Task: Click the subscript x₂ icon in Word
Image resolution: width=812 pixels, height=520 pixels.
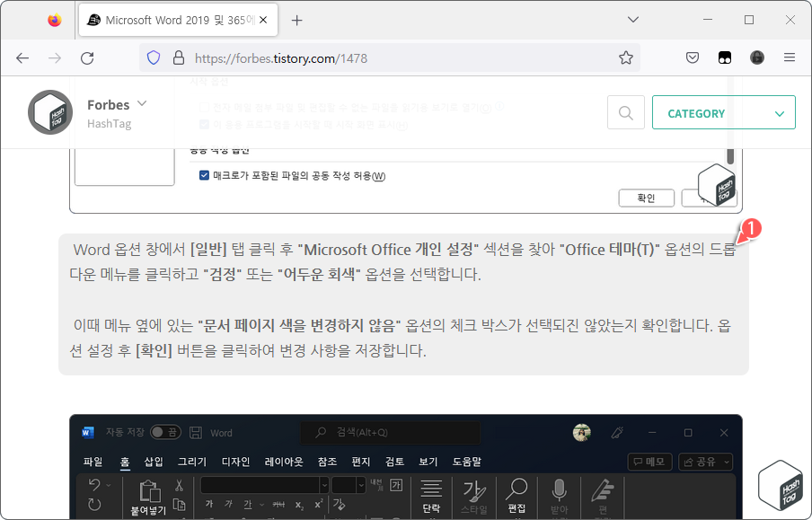Action: coord(299,505)
